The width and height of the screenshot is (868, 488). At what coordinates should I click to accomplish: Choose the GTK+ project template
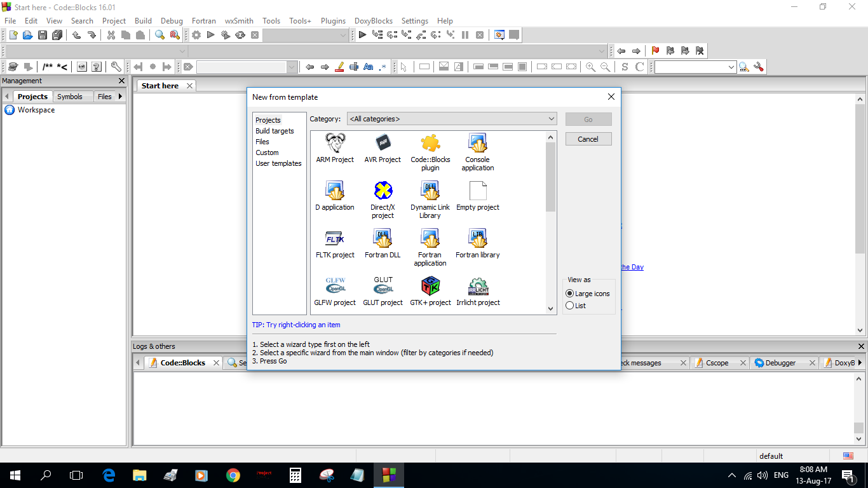[430, 291]
